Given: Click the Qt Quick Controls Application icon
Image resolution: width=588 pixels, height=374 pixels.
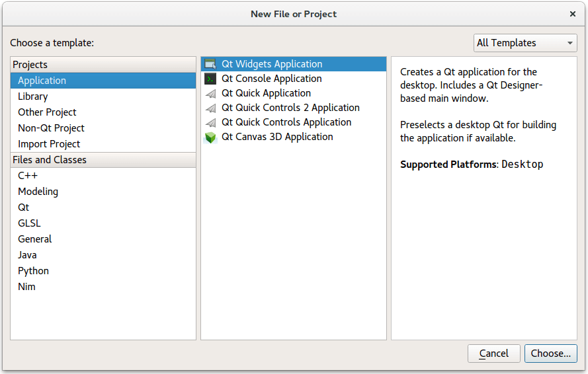Looking at the screenshot, I should point(210,123).
